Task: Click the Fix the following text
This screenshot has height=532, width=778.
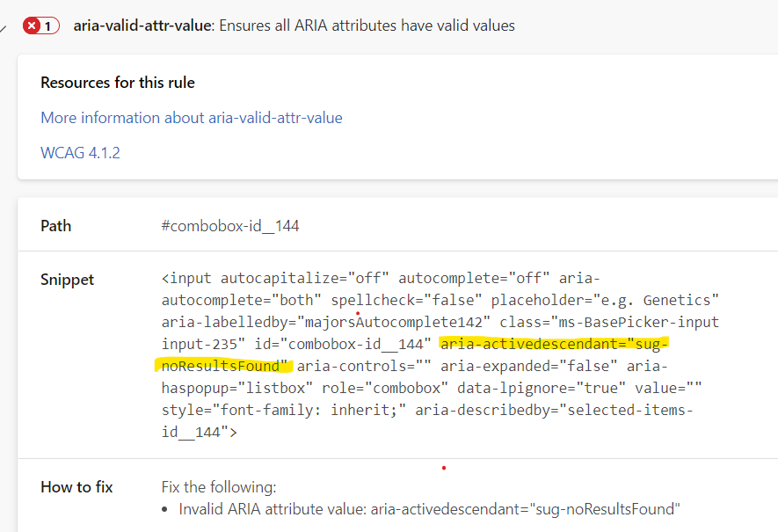Action: pyautogui.click(x=218, y=486)
